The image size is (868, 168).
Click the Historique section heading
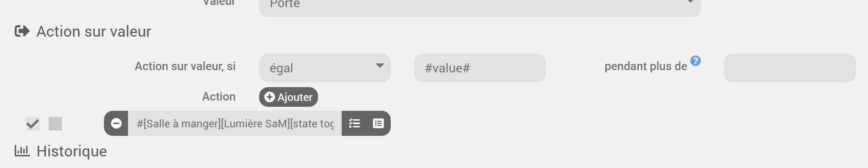point(72,151)
